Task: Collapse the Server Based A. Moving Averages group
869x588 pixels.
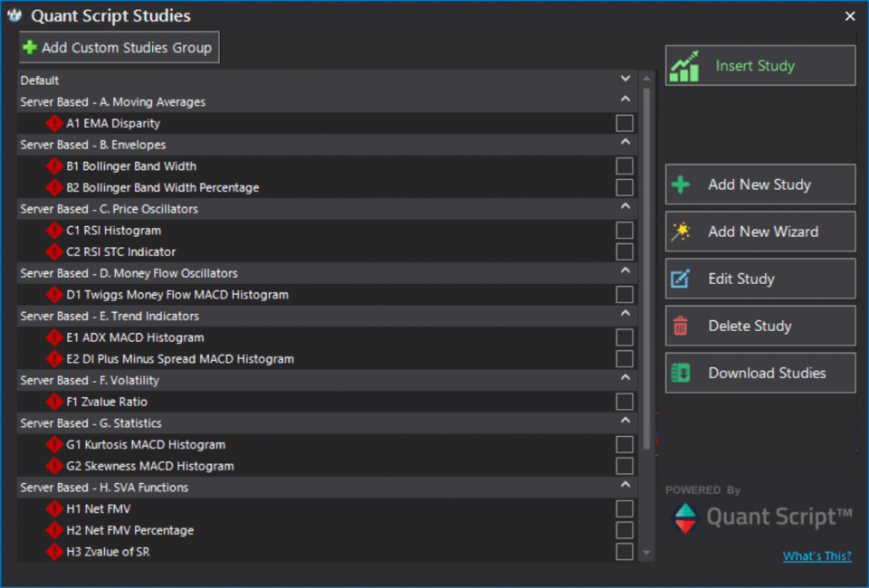Action: (625, 100)
